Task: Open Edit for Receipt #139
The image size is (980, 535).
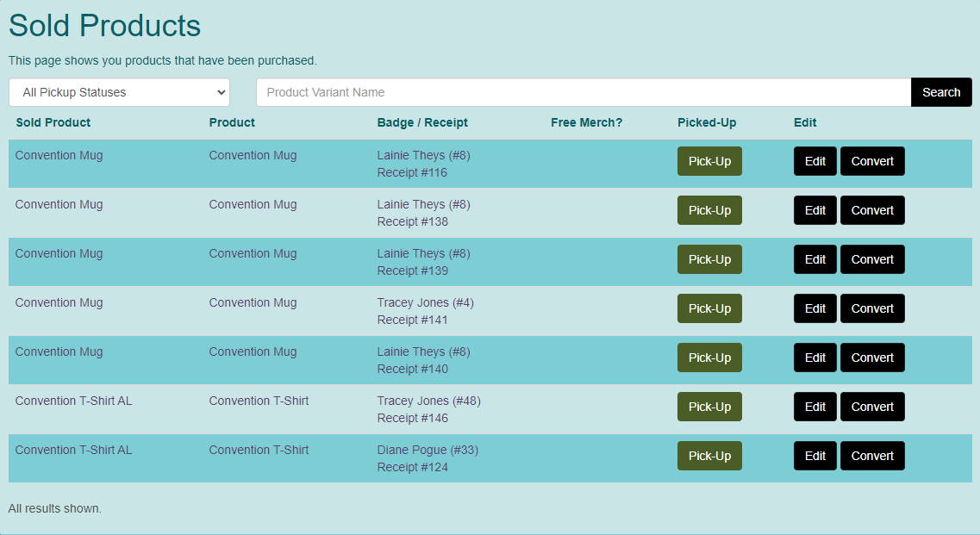Action: pos(815,259)
